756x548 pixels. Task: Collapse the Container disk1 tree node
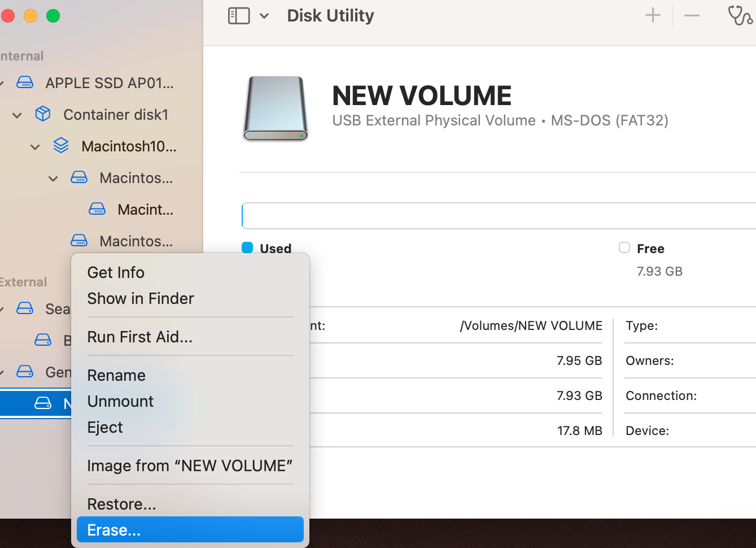coord(17,115)
